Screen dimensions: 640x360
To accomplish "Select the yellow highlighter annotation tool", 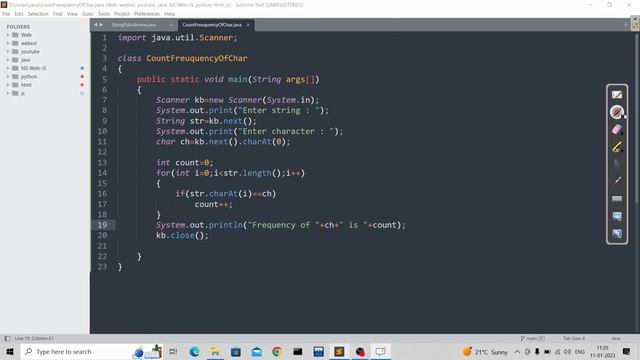I will point(617,147).
